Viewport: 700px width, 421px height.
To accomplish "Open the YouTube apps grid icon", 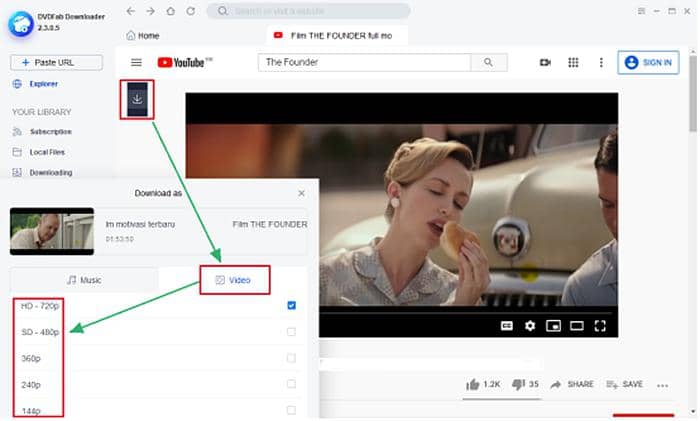I will (573, 63).
